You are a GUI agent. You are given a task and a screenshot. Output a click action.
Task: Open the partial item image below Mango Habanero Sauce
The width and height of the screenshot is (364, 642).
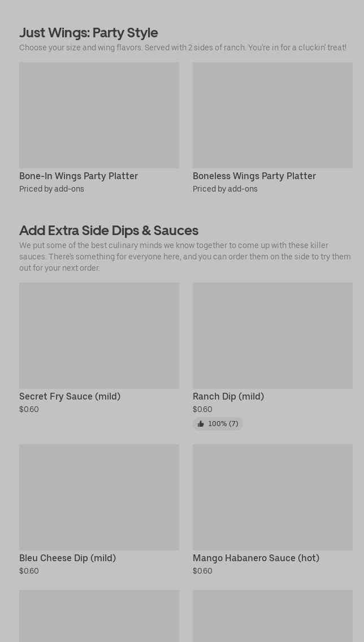272,616
